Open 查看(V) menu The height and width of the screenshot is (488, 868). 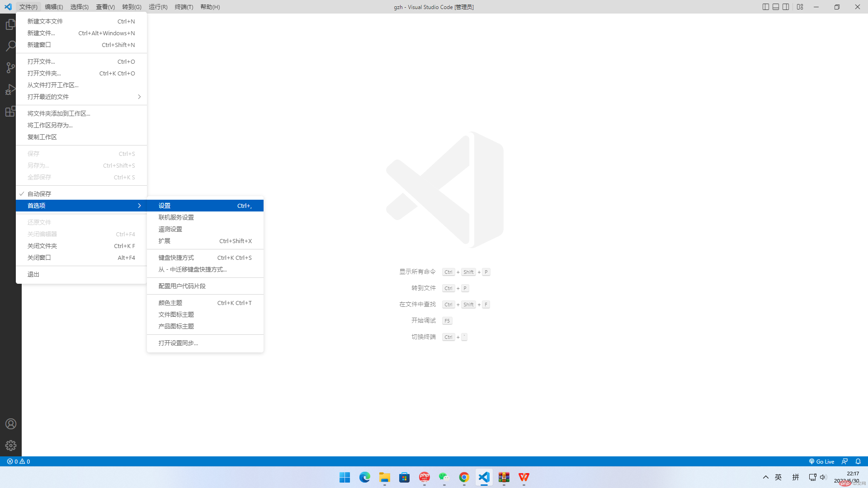coord(105,7)
